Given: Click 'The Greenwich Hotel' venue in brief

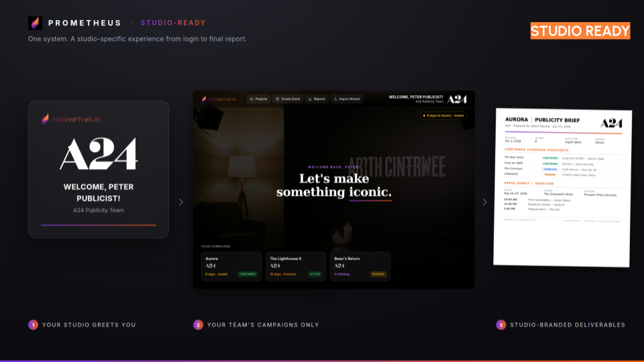Looking at the screenshot, I should tap(558, 194).
